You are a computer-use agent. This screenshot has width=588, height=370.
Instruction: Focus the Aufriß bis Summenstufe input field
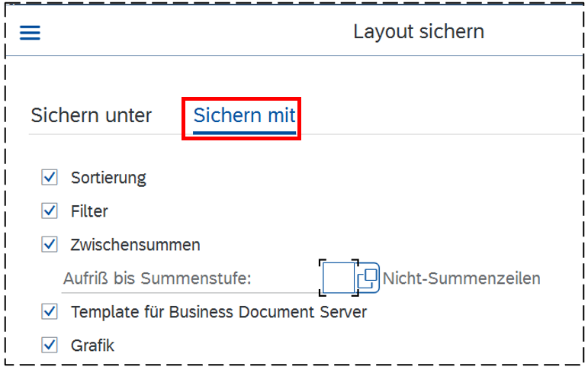(x=338, y=278)
